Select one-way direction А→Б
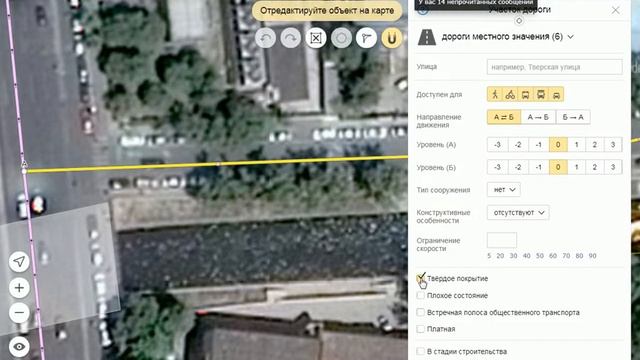Image resolution: width=640 pixels, height=360 pixels. 538,117
